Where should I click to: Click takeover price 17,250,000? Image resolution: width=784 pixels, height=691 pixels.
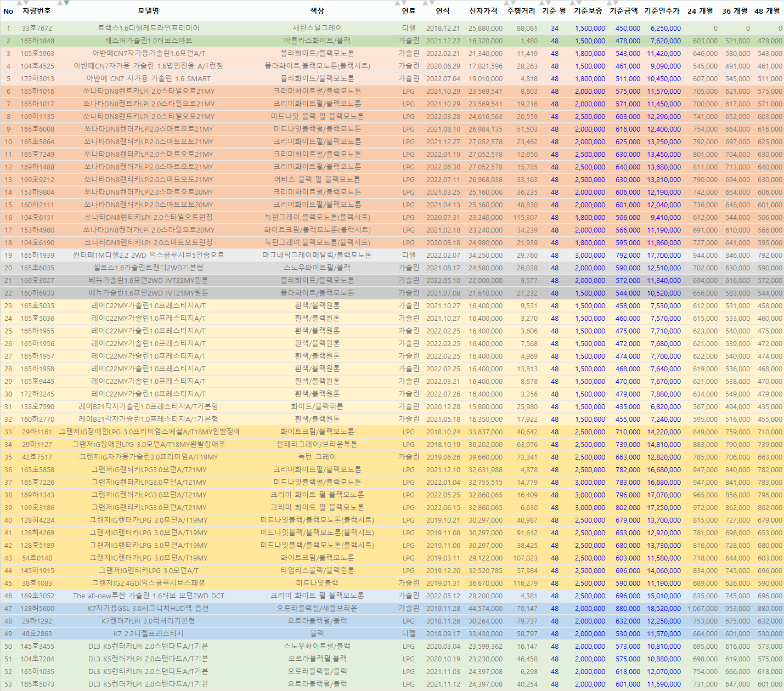pos(664,507)
